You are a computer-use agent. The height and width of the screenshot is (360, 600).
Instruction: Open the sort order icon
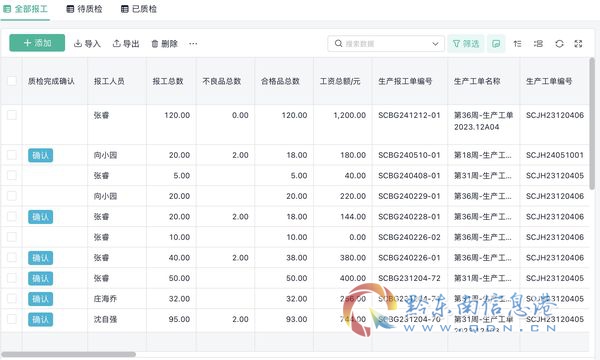517,44
